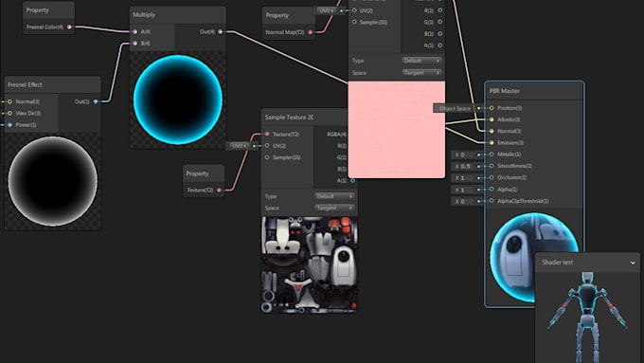Click the PBR Master Metallic(1) port
Screen dimensions: 644x363
click(x=492, y=154)
